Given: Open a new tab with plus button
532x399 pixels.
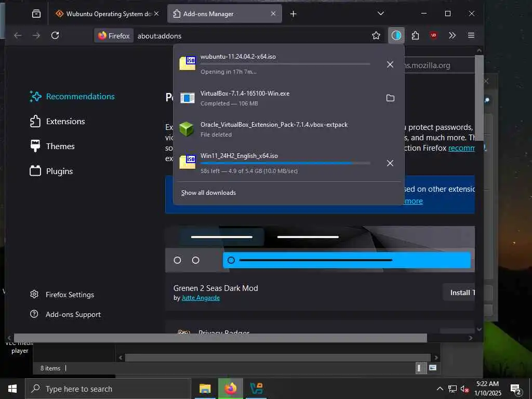Looking at the screenshot, I should click(x=294, y=14).
